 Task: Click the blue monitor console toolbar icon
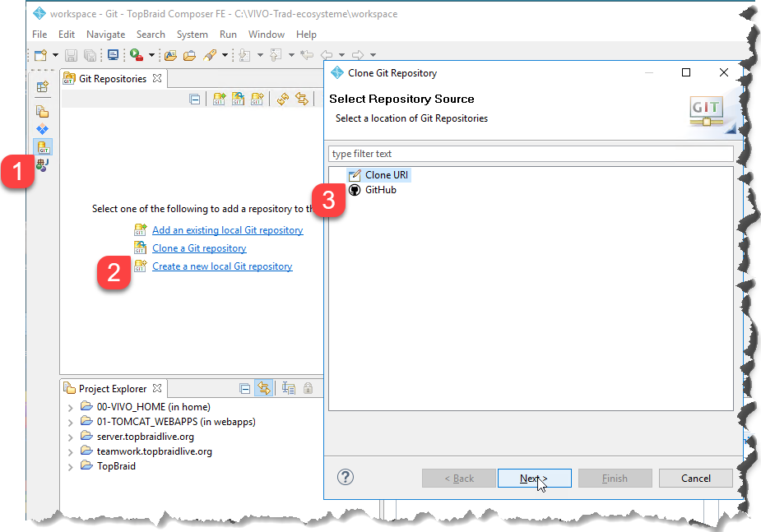pos(113,55)
